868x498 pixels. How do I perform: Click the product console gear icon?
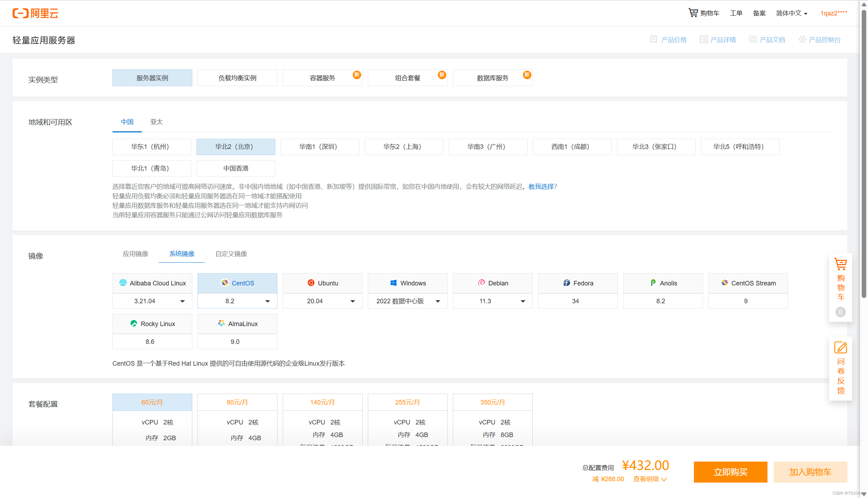click(802, 40)
